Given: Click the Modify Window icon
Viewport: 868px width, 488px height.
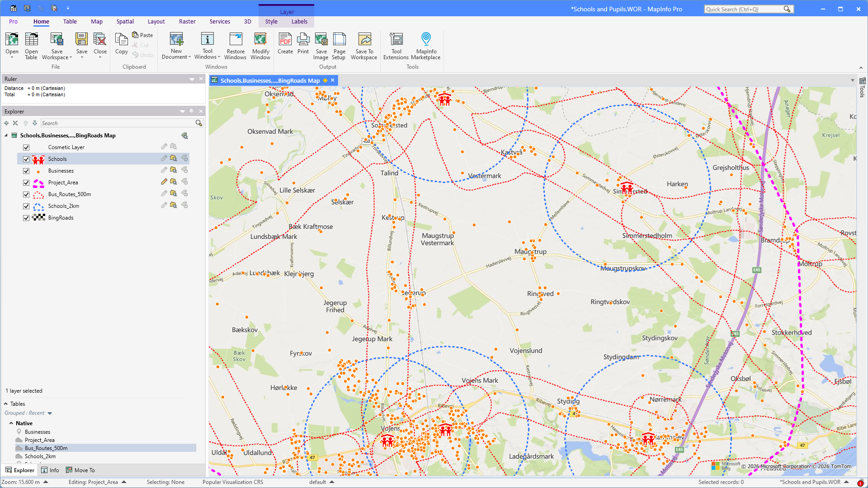Looking at the screenshot, I should (260, 45).
